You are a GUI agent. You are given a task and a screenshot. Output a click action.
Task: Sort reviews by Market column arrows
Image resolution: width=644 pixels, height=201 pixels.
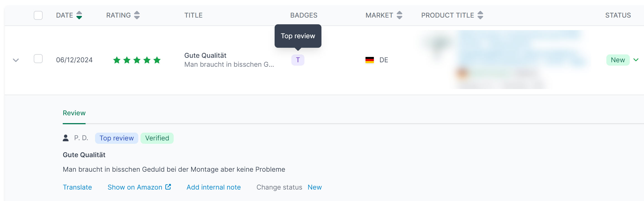399,15
